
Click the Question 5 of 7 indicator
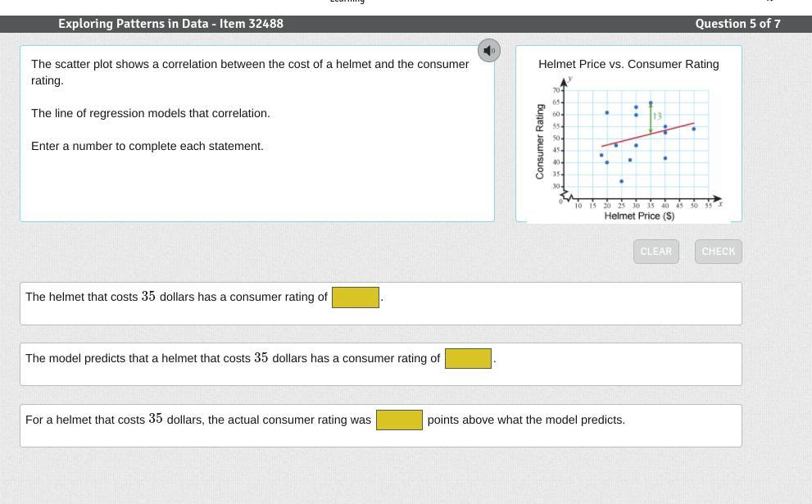(x=737, y=24)
